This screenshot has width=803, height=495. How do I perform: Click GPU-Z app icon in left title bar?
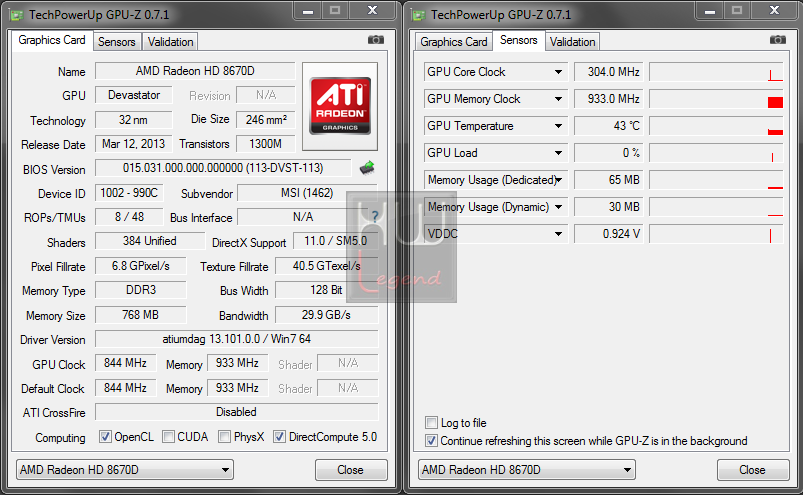click(x=17, y=15)
